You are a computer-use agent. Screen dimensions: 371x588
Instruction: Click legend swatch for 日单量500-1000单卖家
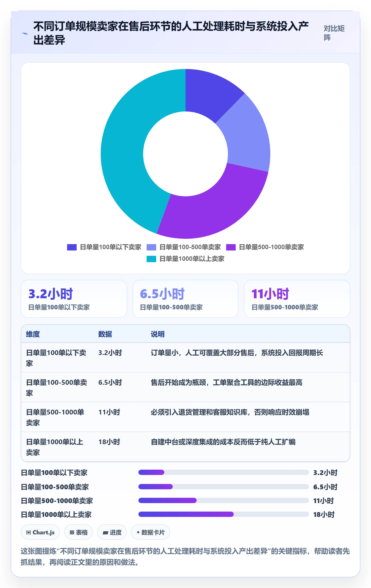(x=231, y=247)
